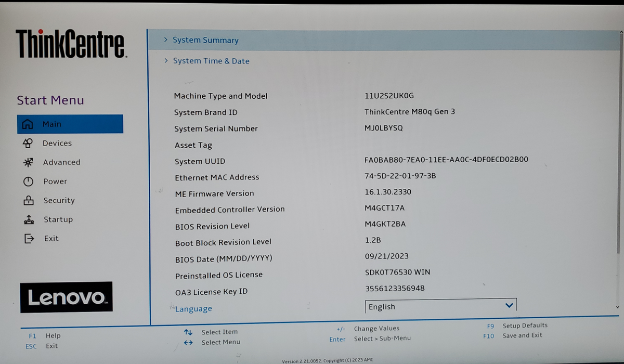
Task: Click the BIOS Revision Level label
Action: pos(212,226)
